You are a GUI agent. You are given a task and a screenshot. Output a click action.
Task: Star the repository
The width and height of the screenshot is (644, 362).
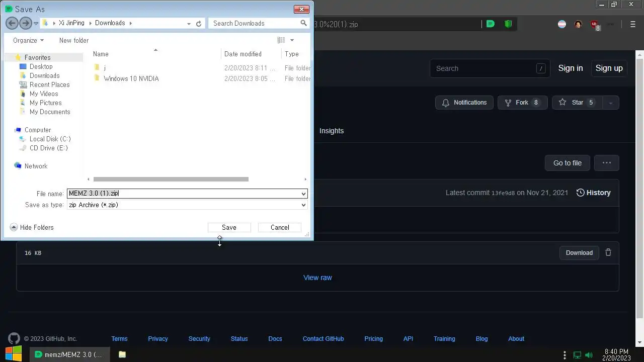click(577, 103)
